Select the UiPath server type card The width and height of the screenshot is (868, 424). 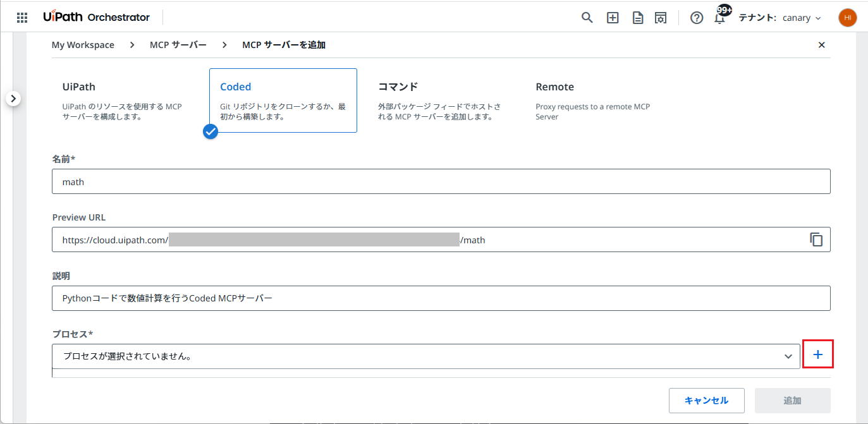click(125, 100)
